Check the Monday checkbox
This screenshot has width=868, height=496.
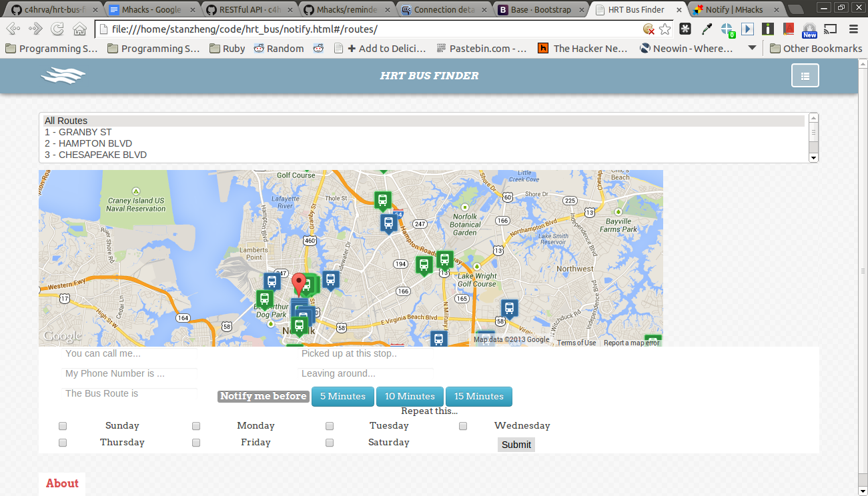[x=196, y=425]
